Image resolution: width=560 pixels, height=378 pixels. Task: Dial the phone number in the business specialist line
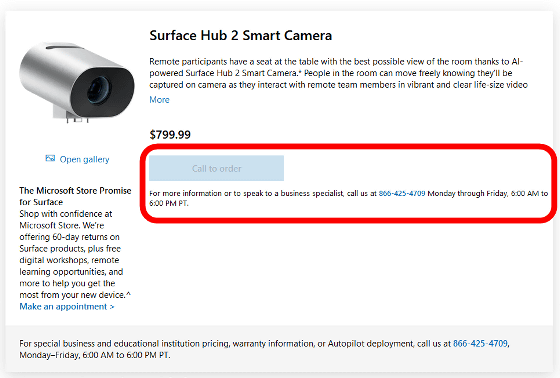[x=402, y=193]
